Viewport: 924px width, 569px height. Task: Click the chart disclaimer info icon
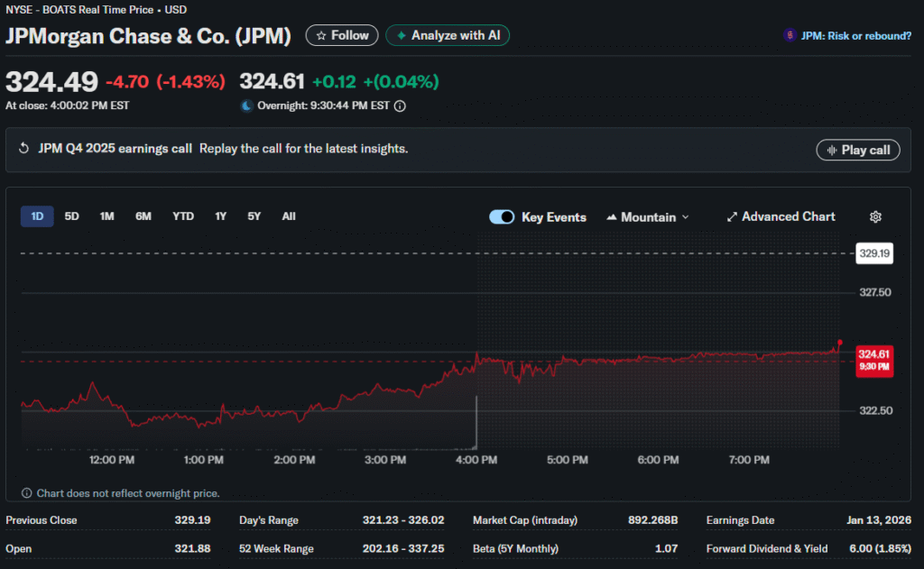tap(27, 493)
